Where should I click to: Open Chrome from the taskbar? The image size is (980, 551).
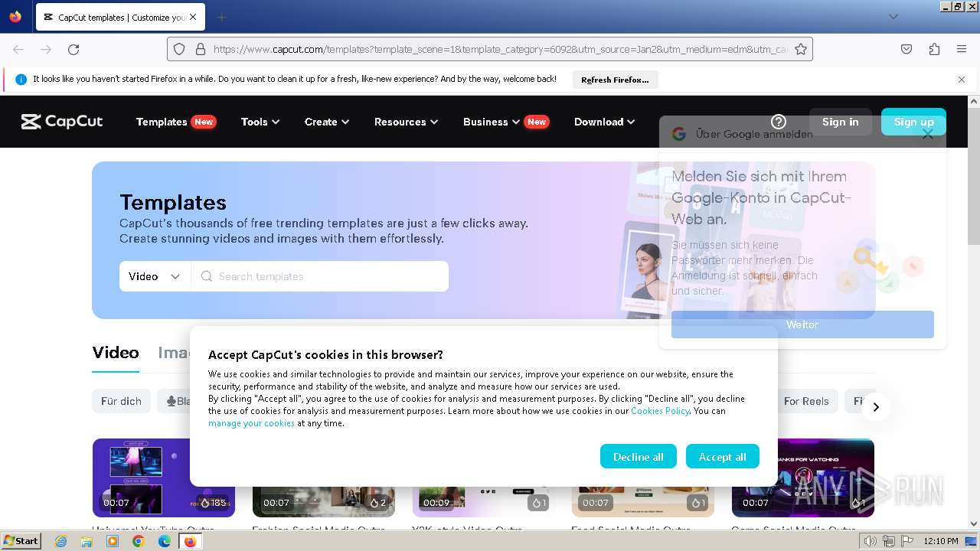tap(139, 541)
